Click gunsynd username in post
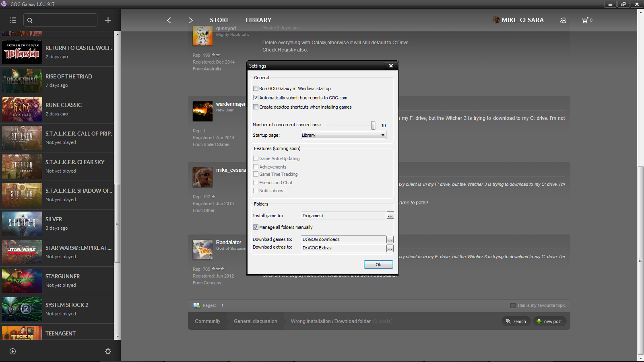The image size is (644, 362). point(226,29)
